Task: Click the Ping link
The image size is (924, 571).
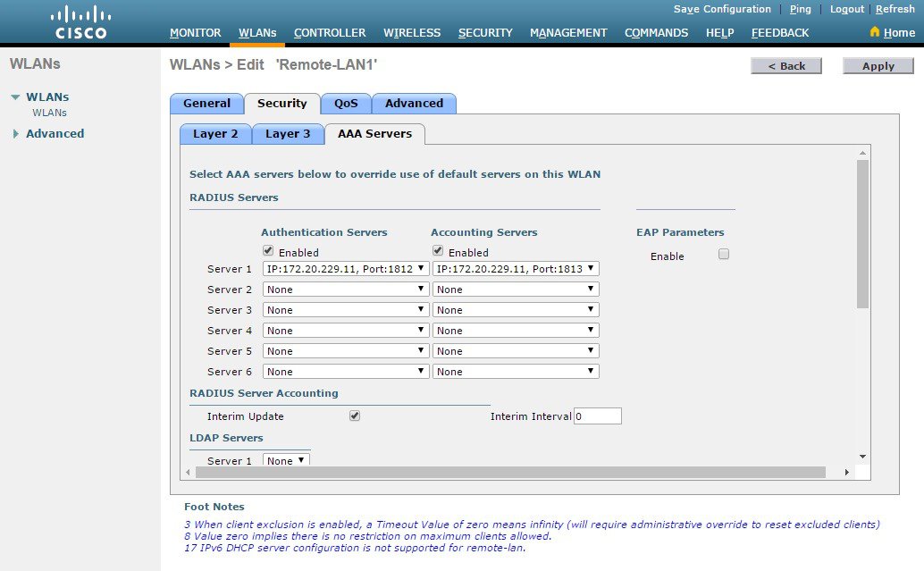Action: (801, 9)
